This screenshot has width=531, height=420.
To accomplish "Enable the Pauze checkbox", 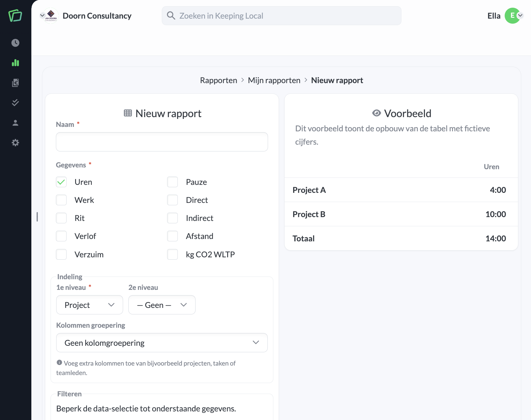I will [x=172, y=182].
